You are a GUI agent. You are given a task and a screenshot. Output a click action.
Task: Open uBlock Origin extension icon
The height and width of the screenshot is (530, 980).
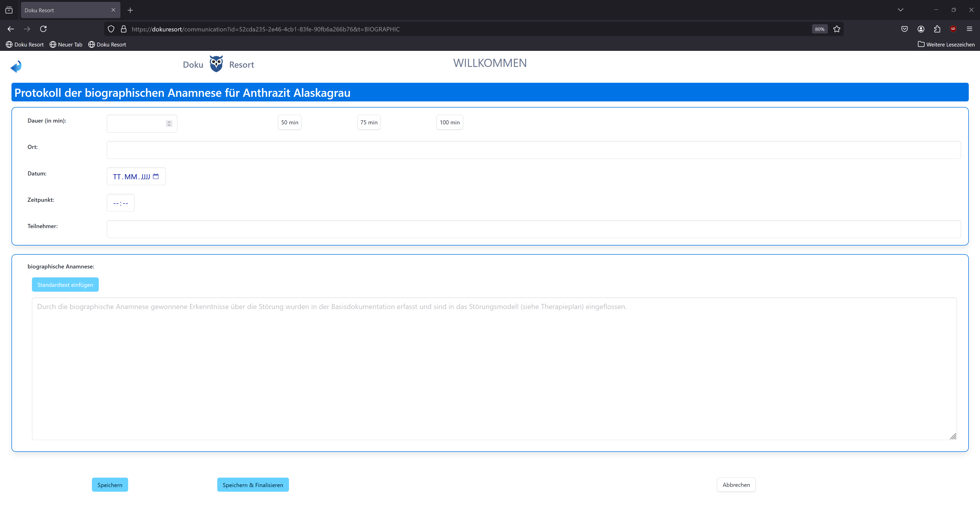(x=953, y=29)
